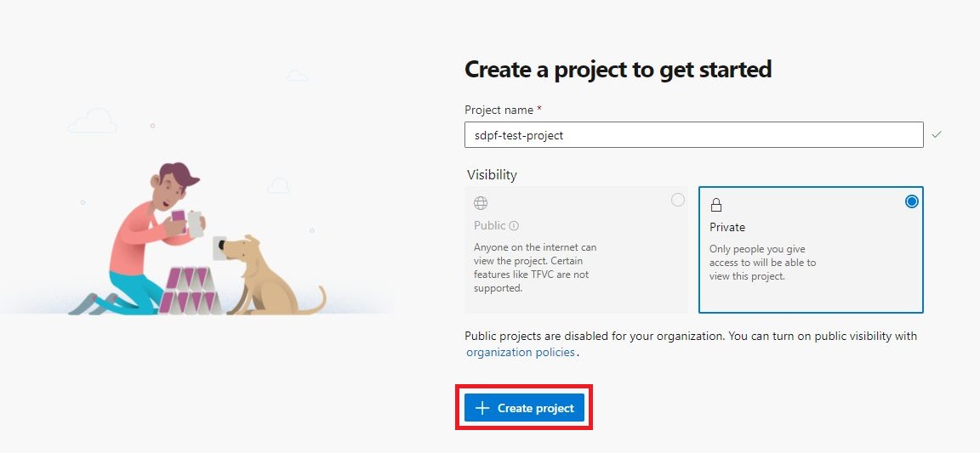Click the 'Create a project to get started' heading

[618, 70]
